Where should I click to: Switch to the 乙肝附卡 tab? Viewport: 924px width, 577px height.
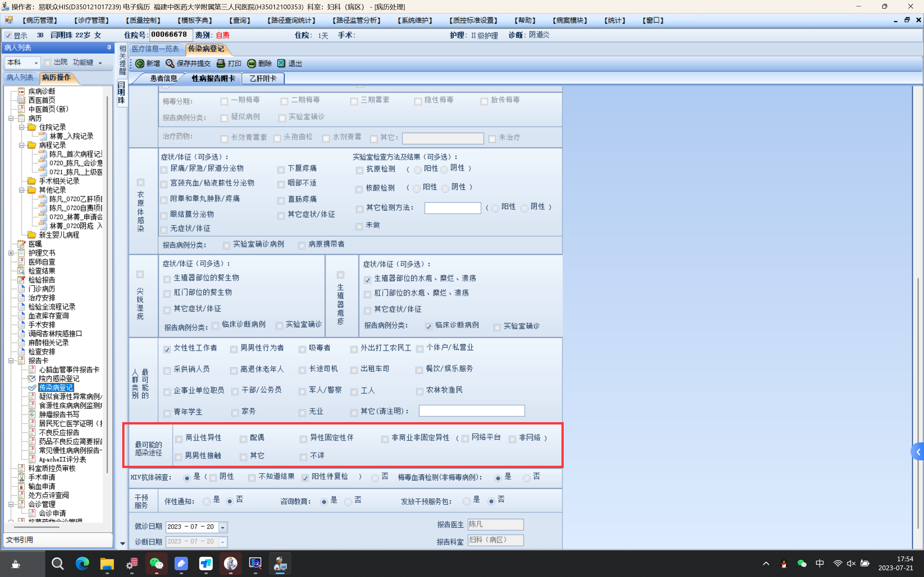click(263, 79)
